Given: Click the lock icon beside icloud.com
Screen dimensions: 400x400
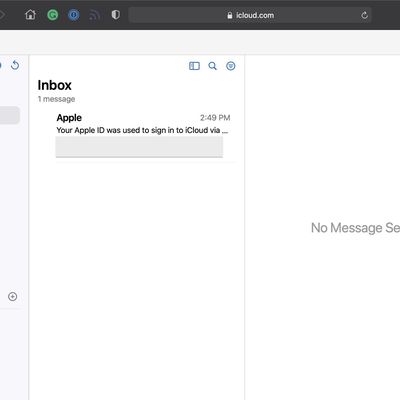Looking at the screenshot, I should pyautogui.click(x=230, y=15).
